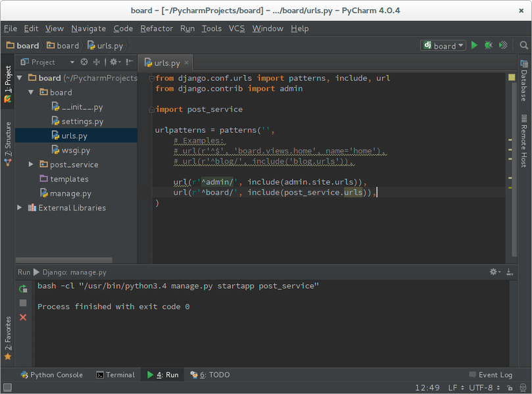Open the 6: TODO tool window
Viewport: 532px width, 394px height.
click(210, 375)
